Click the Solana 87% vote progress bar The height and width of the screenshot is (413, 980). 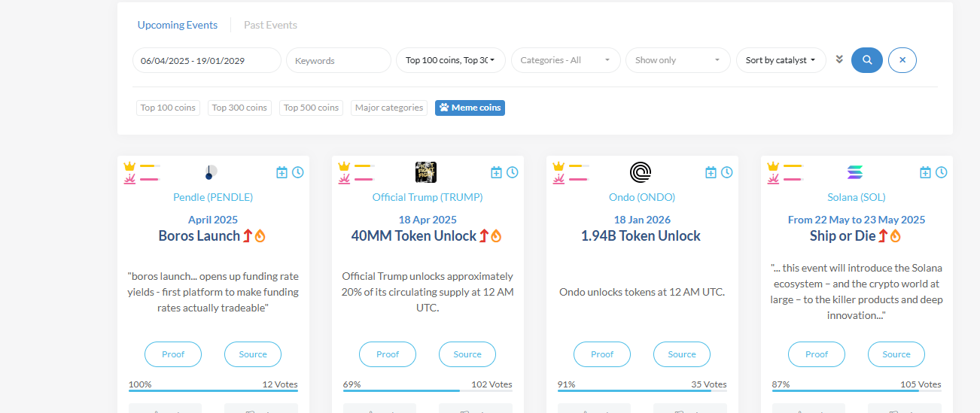coord(857,390)
